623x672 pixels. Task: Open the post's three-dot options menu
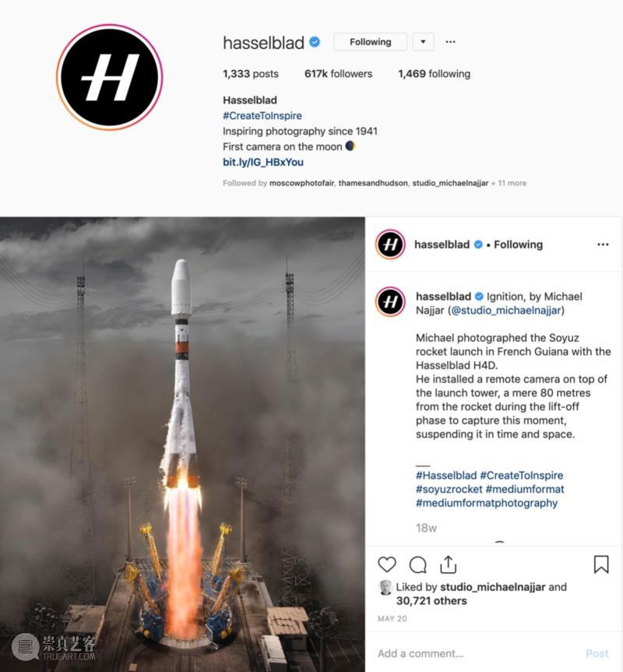(603, 245)
